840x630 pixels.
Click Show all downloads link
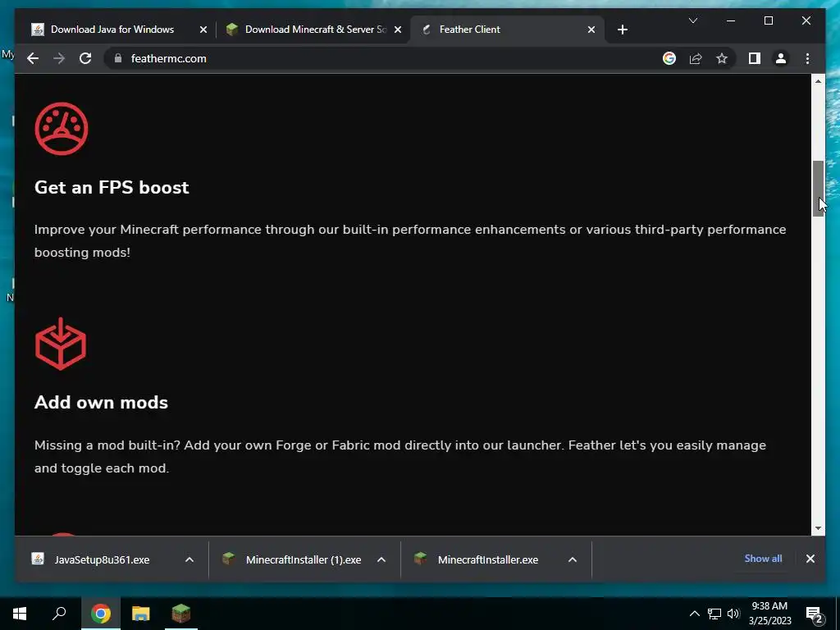coord(763,558)
